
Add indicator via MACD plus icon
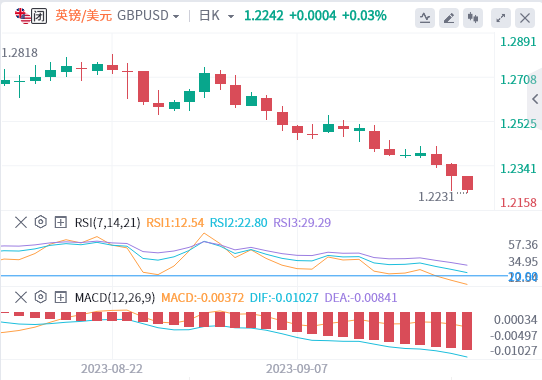click(x=61, y=297)
